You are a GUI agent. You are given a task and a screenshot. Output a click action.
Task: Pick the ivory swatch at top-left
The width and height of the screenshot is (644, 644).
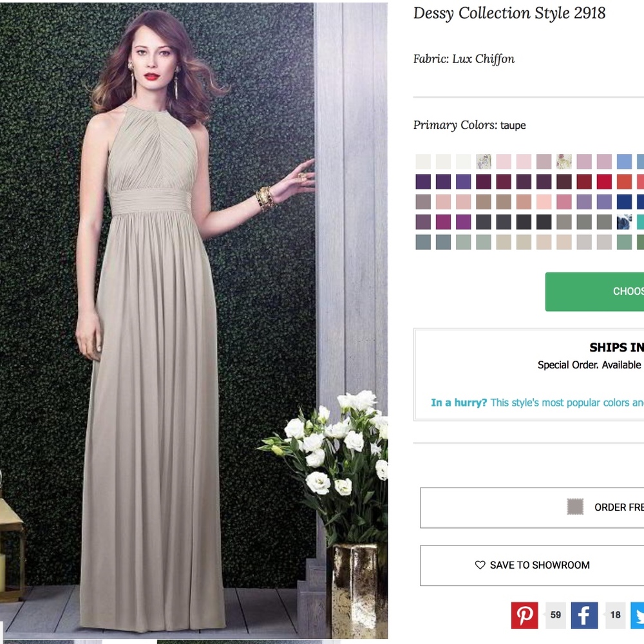tap(422, 162)
